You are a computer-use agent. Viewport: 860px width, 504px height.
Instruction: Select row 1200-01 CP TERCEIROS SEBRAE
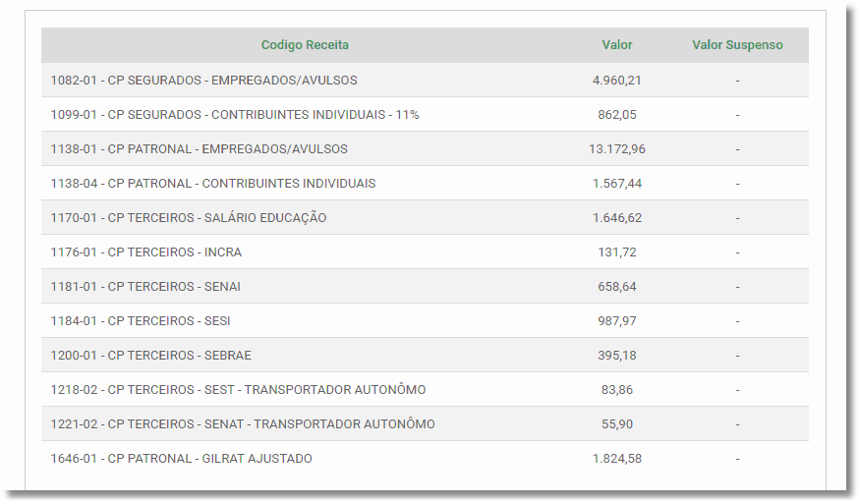(425, 355)
